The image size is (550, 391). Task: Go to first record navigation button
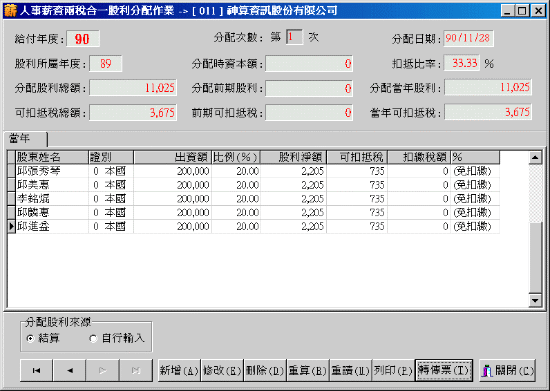point(36,370)
